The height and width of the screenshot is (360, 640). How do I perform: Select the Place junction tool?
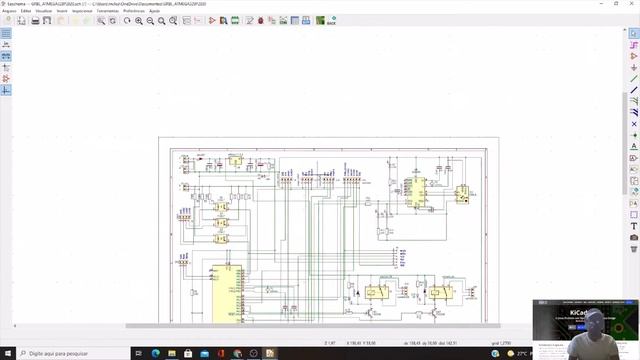634,135
